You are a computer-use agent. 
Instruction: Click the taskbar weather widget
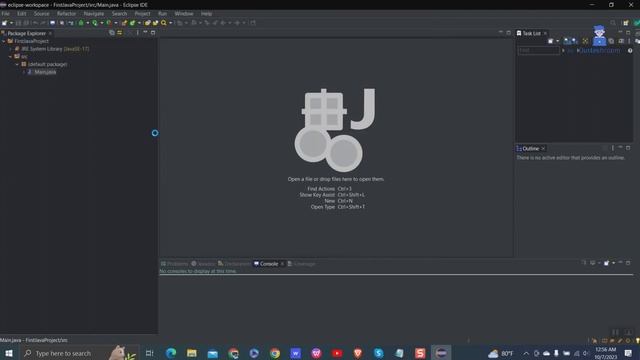[x=501, y=353]
